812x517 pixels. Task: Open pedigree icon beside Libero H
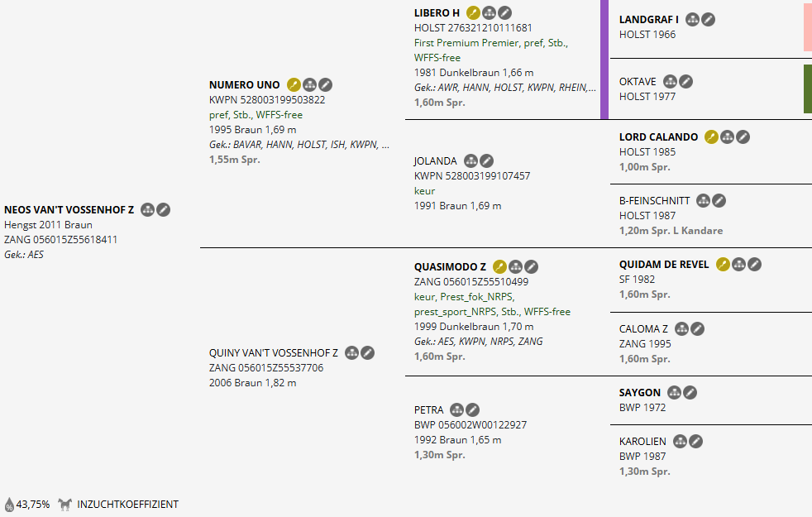click(x=489, y=12)
